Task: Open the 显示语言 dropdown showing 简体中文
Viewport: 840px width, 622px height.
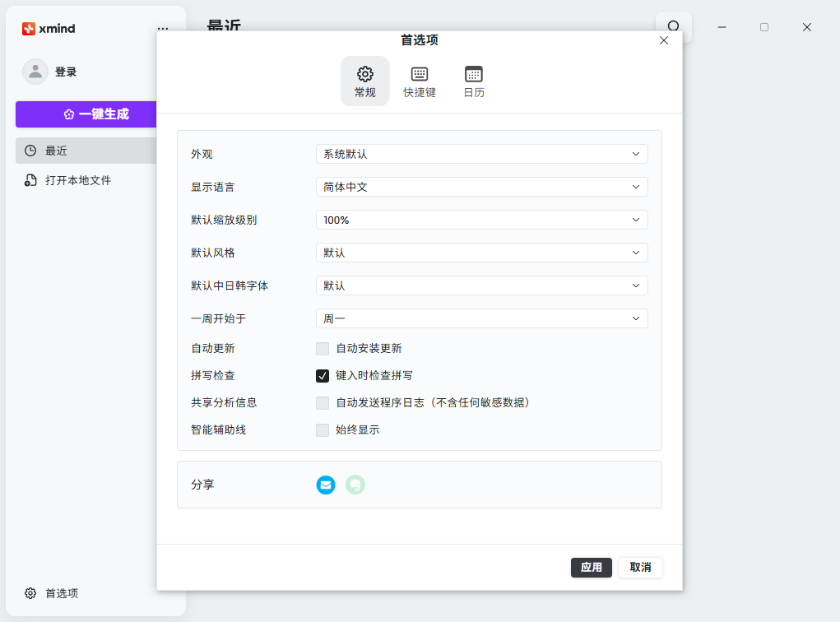Action: pos(481,187)
